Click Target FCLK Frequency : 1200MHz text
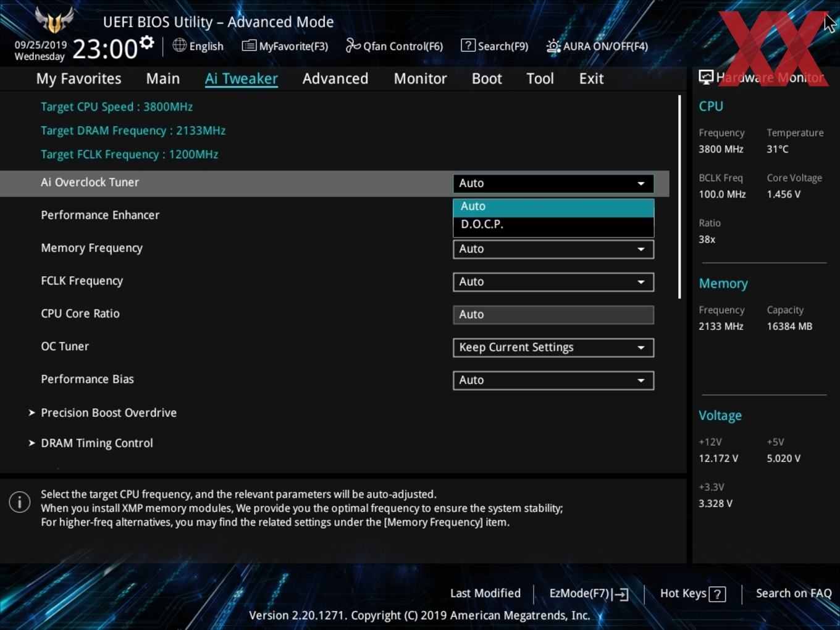The width and height of the screenshot is (840, 630). pyautogui.click(x=130, y=154)
